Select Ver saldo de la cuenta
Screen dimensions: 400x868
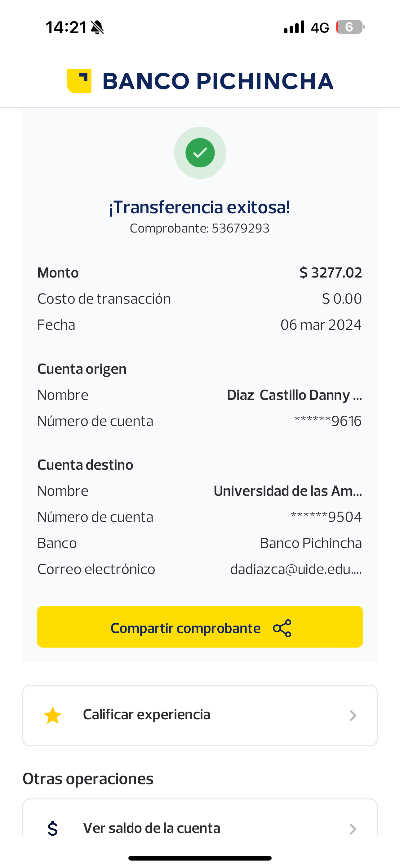[x=152, y=828]
